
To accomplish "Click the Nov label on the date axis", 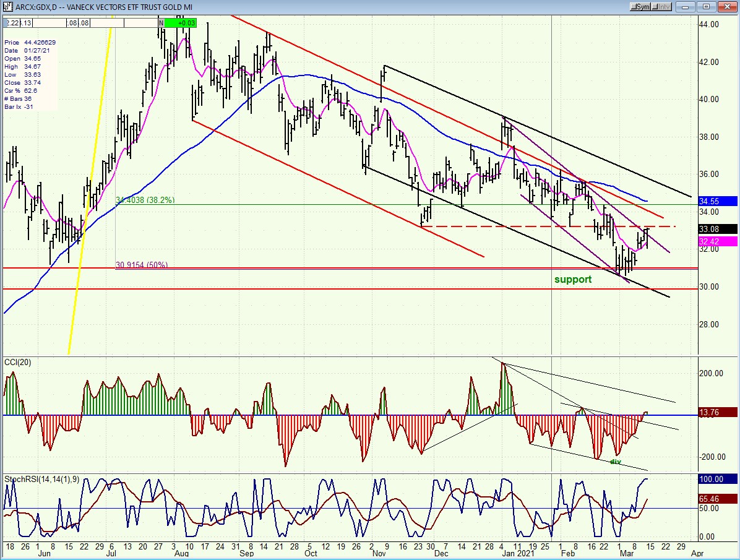I will (x=379, y=553).
